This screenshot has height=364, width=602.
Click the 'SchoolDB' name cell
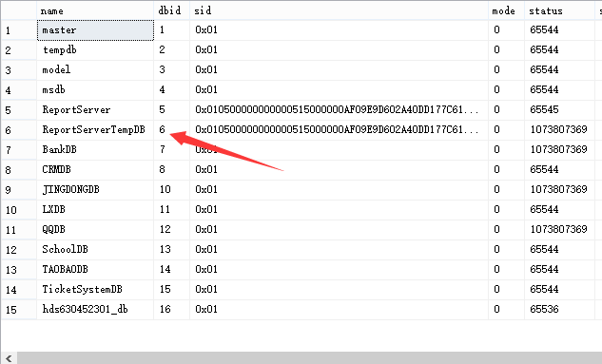[95, 249]
